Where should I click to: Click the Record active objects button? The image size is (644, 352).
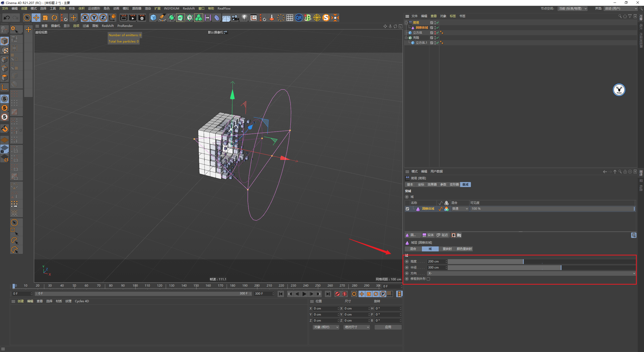point(338,294)
